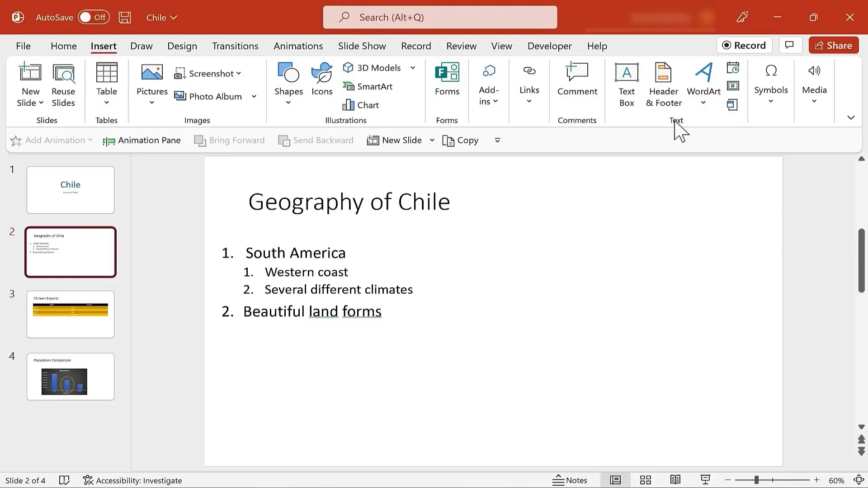The image size is (868, 488).
Task: Expand the Screenshot dropdown
Action: click(239, 73)
